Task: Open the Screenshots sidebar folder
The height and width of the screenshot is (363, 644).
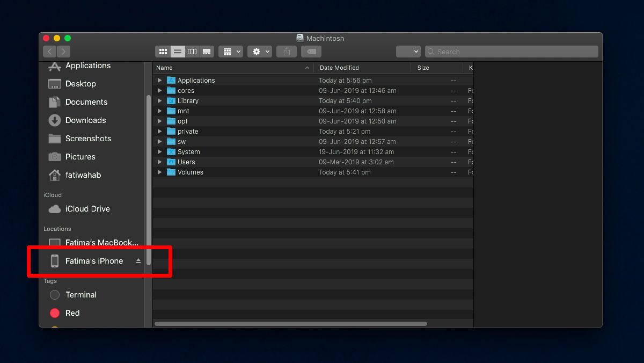Action: (x=87, y=139)
